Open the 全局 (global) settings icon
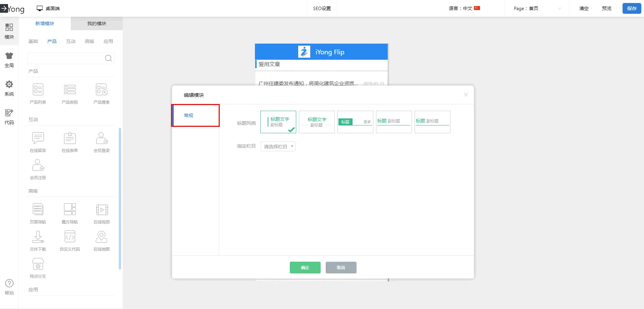The height and width of the screenshot is (309, 644). (x=9, y=59)
